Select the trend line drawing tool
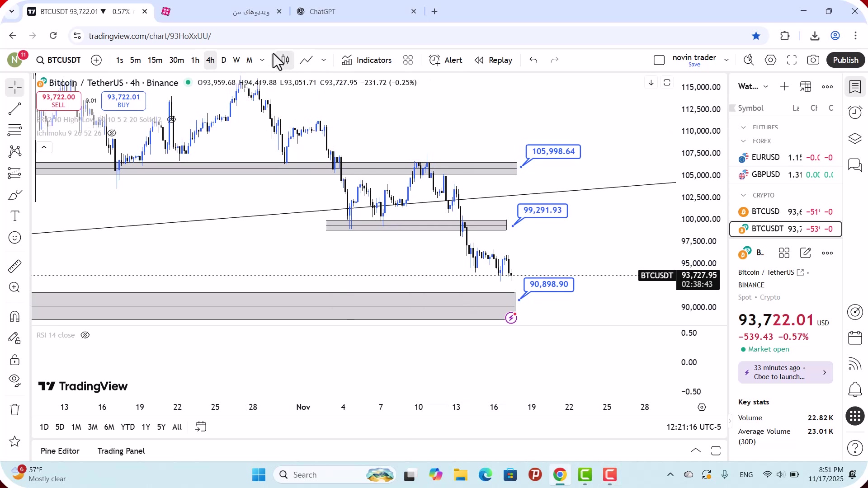The image size is (868, 488). click(15, 109)
